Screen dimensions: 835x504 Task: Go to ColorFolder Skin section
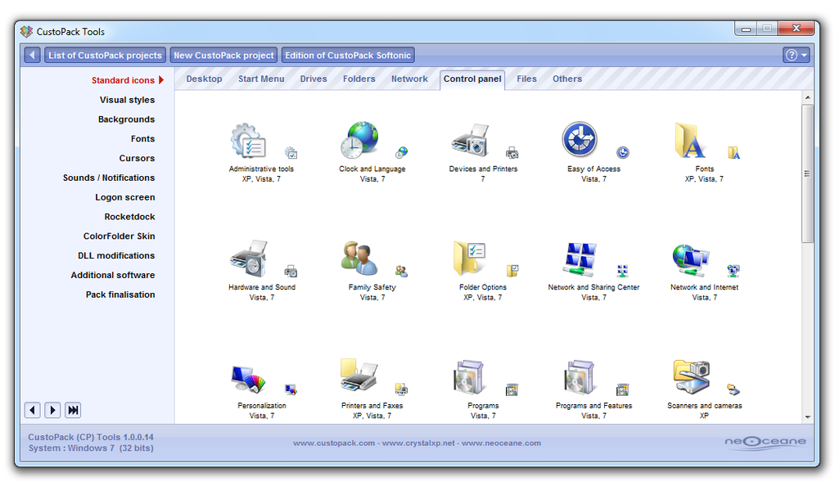click(x=120, y=236)
